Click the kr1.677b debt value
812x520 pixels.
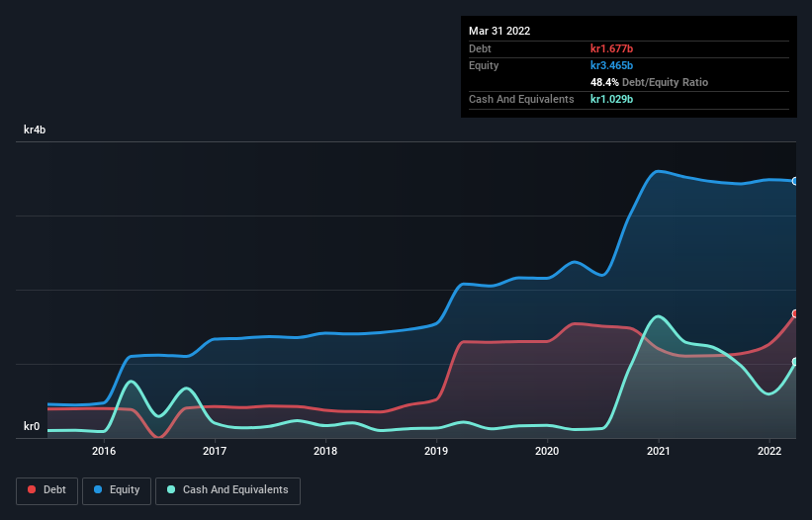(611, 48)
